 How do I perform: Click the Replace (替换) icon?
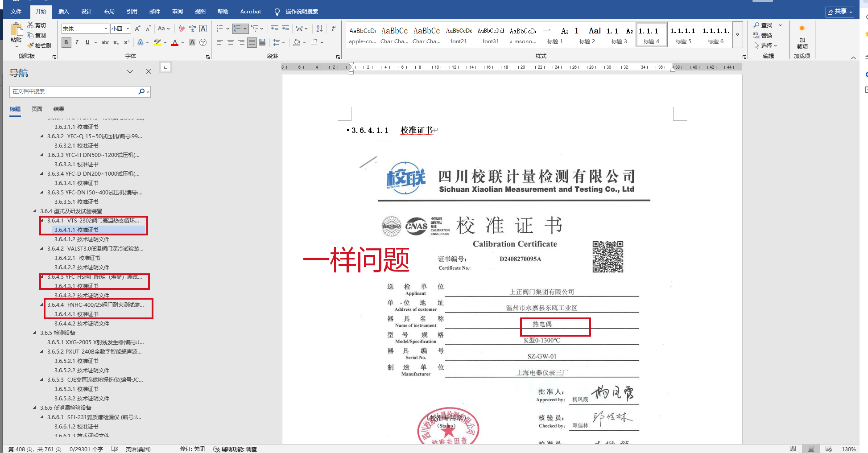coord(756,35)
